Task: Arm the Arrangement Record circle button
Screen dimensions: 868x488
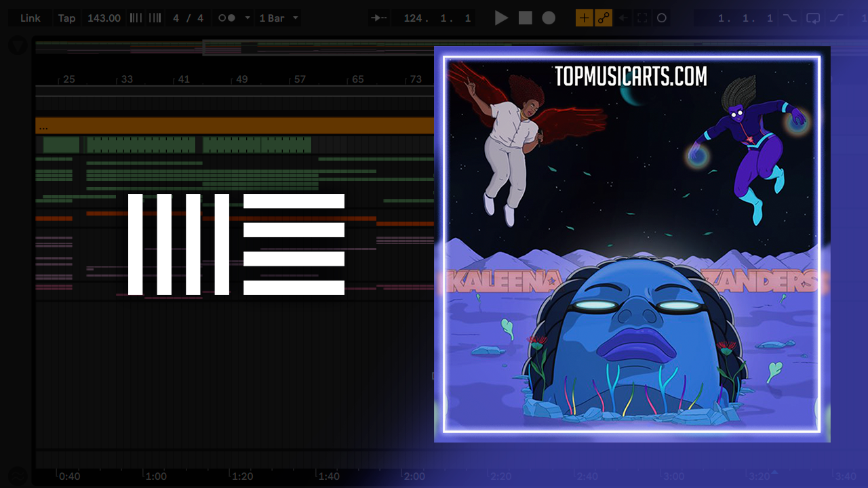Action: tap(549, 18)
